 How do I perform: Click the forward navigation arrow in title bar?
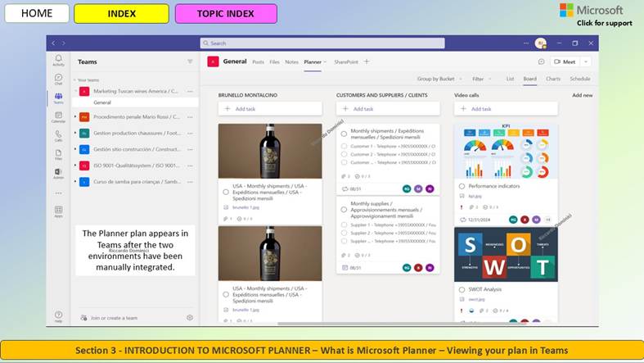pyautogui.click(x=64, y=43)
